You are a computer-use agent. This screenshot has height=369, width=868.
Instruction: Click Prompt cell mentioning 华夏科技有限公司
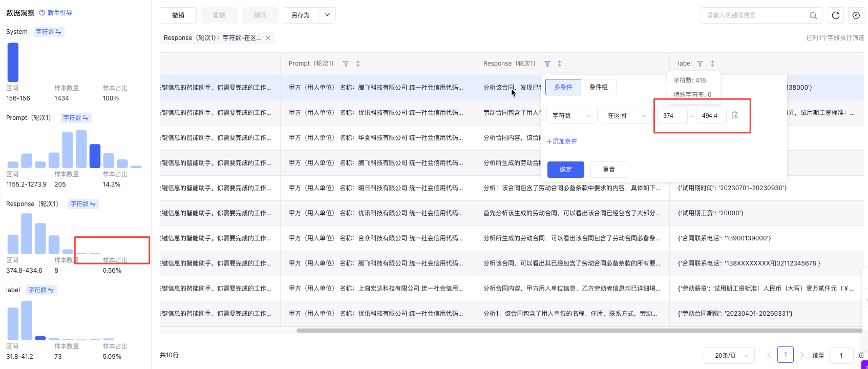coord(376,138)
